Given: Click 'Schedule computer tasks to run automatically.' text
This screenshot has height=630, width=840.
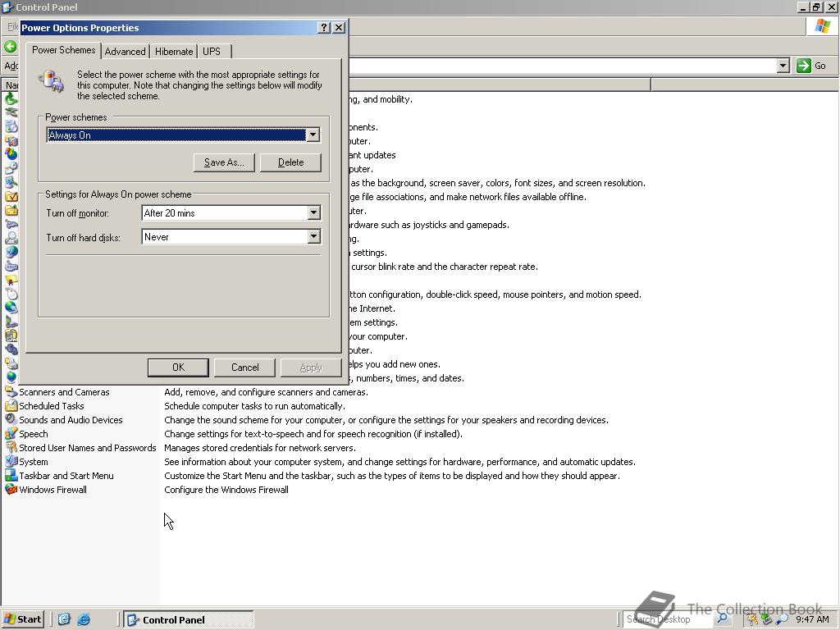Looking at the screenshot, I should coord(254,406).
